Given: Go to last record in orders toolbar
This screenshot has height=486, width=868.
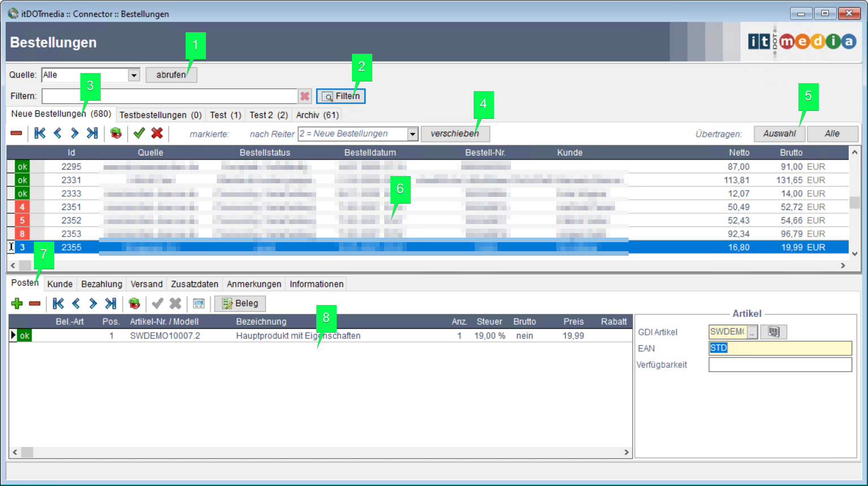Looking at the screenshot, I should tap(92, 134).
